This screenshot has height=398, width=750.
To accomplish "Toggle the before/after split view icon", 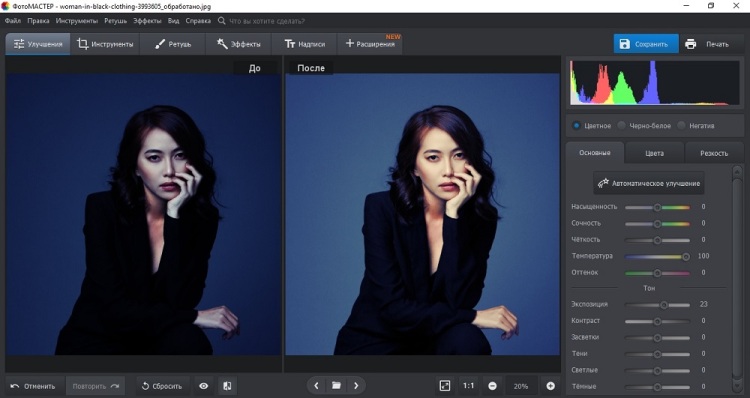I will (227, 386).
